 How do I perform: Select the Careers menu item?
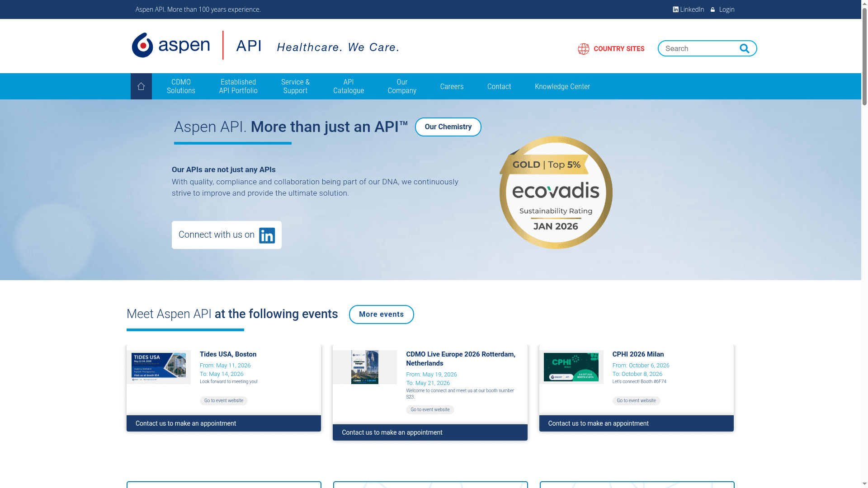coord(452,86)
